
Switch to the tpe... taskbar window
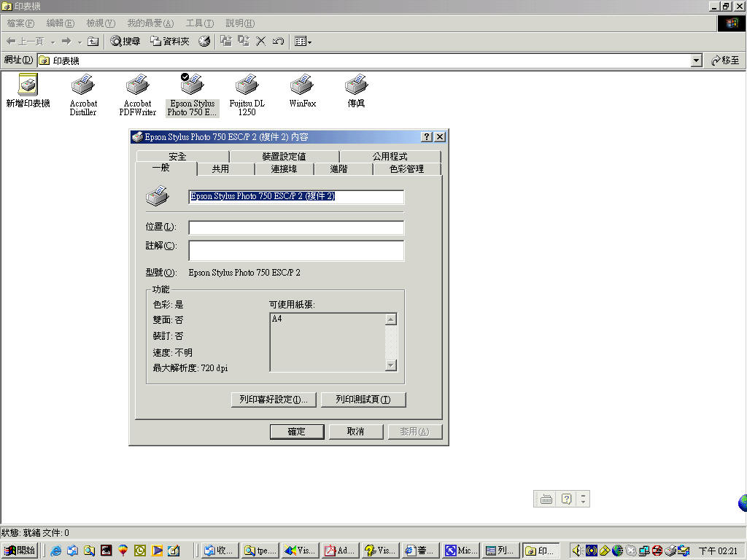(260, 551)
